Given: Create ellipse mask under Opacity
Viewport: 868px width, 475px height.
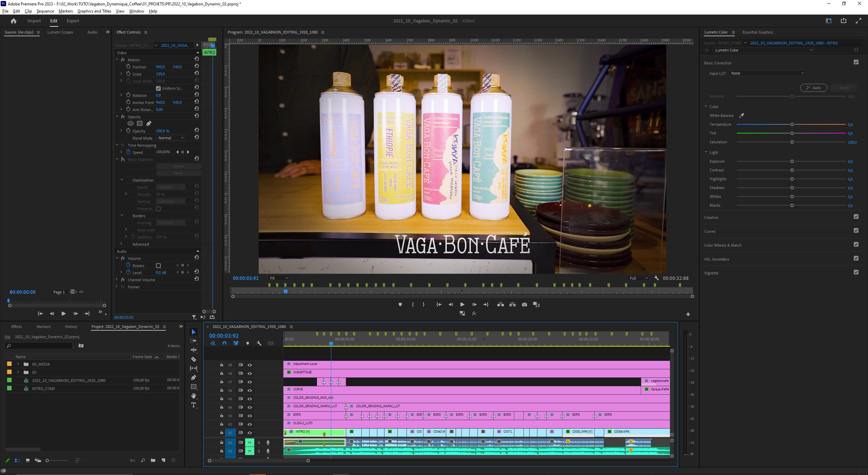Looking at the screenshot, I should [x=130, y=123].
